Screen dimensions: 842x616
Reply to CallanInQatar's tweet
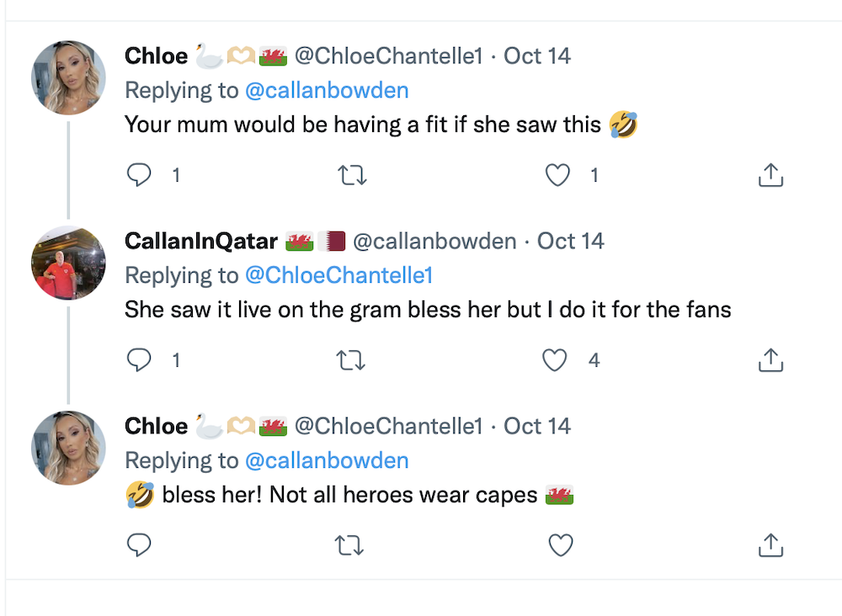[139, 360]
